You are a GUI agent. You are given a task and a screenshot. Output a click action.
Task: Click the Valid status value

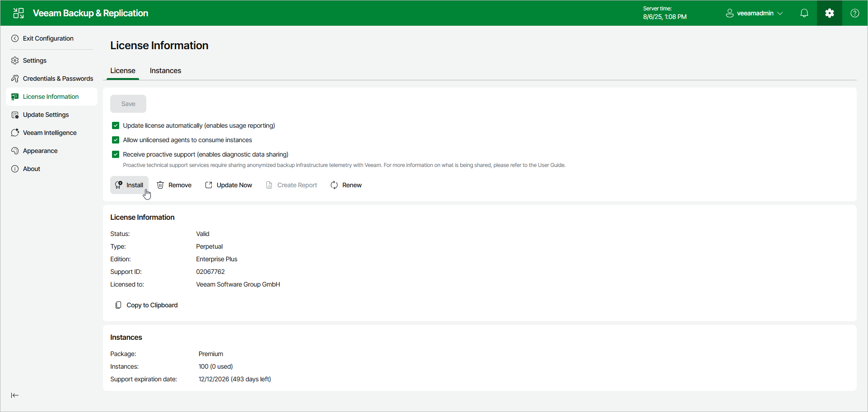pos(203,234)
